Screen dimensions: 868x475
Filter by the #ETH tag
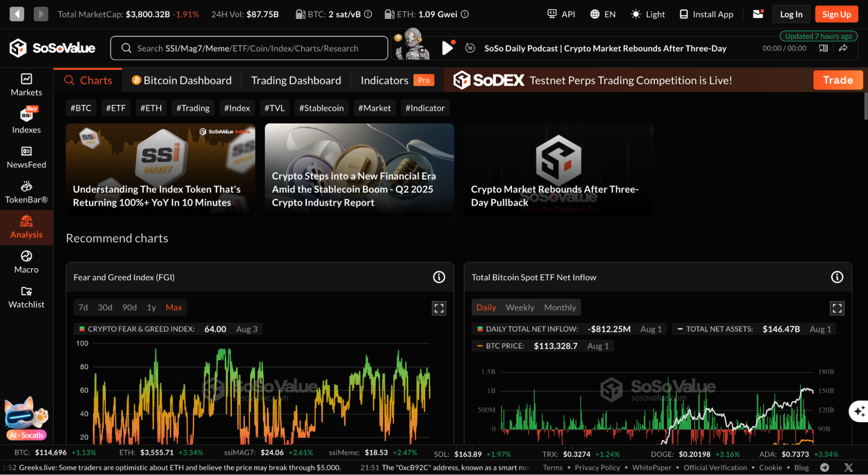click(x=151, y=108)
